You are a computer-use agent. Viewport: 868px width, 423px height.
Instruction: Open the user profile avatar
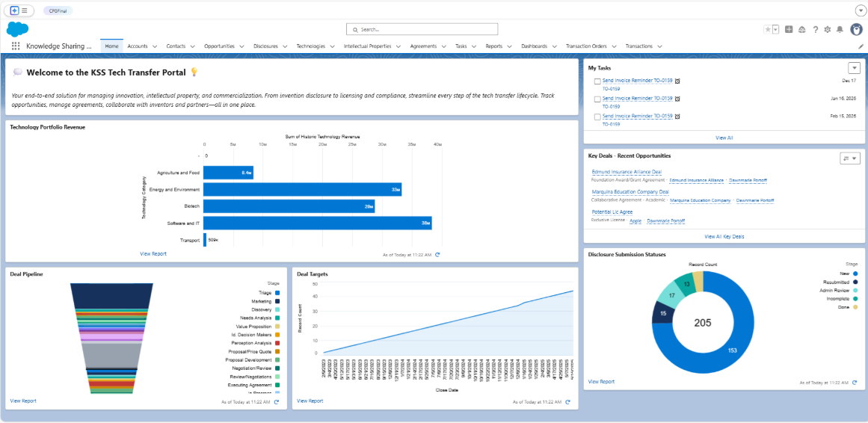tap(855, 29)
